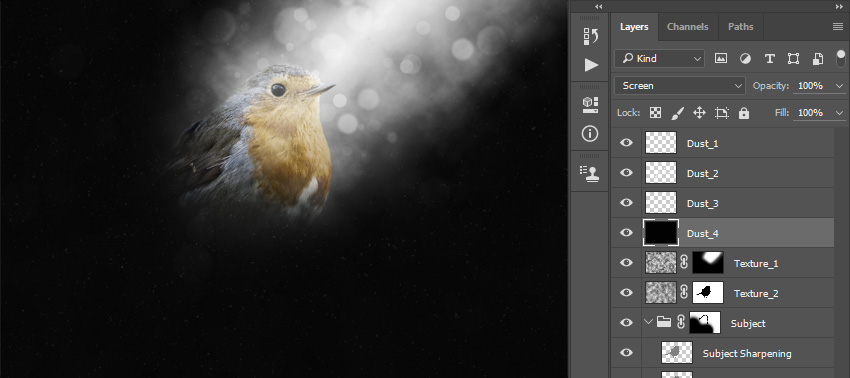Hide the Dust_3 layer
Image resolution: width=850 pixels, height=378 pixels.
tap(626, 202)
